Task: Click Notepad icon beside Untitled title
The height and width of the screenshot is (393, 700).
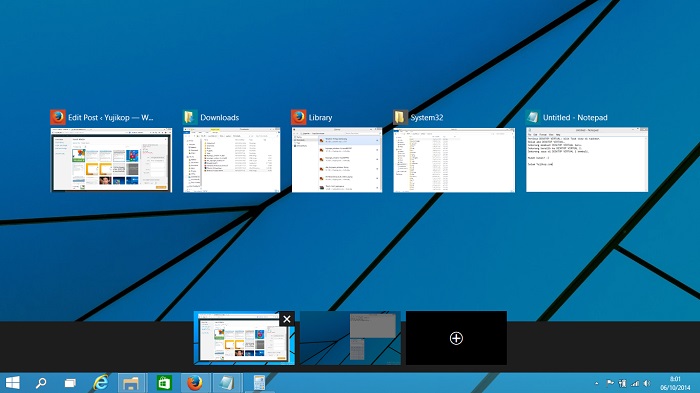Action: pos(533,117)
